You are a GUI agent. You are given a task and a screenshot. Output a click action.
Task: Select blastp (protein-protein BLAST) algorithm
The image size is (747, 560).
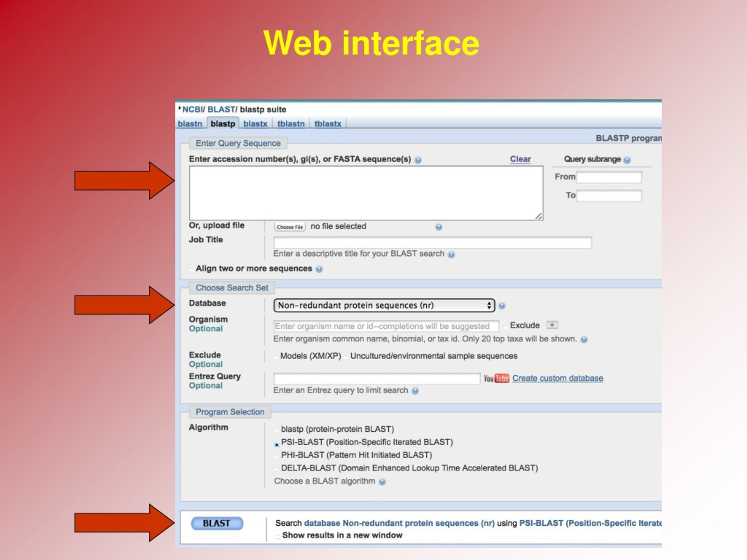tap(277, 430)
